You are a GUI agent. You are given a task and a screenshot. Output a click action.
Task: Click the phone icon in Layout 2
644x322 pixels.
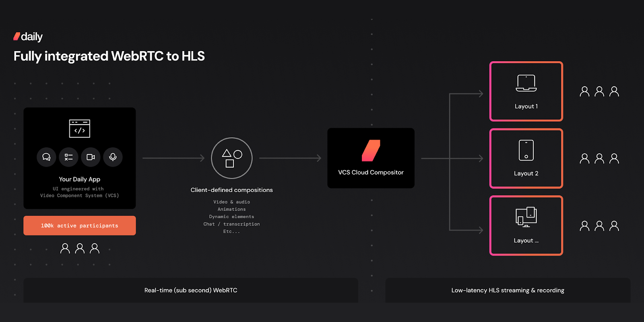coord(526,150)
